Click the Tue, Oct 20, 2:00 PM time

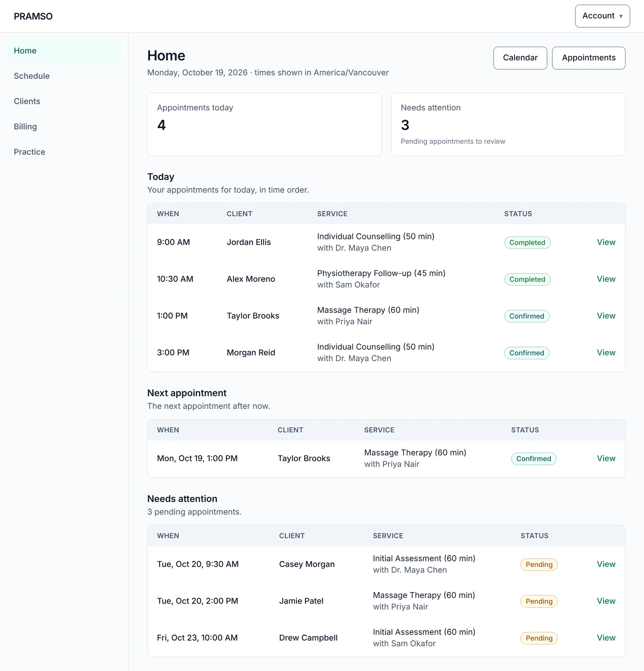197,601
